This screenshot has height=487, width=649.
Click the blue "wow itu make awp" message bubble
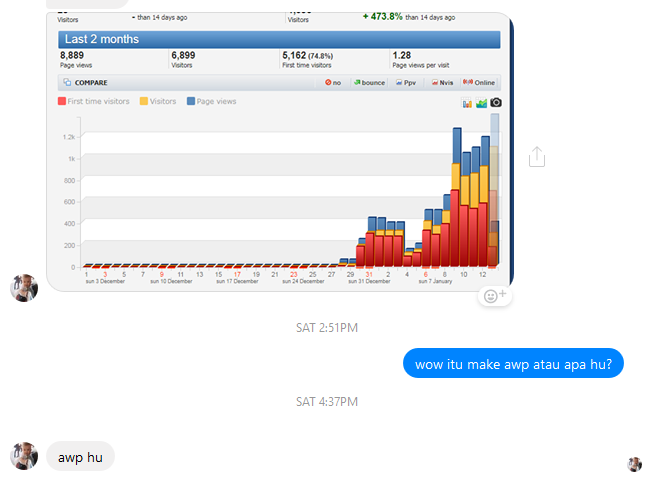click(513, 364)
